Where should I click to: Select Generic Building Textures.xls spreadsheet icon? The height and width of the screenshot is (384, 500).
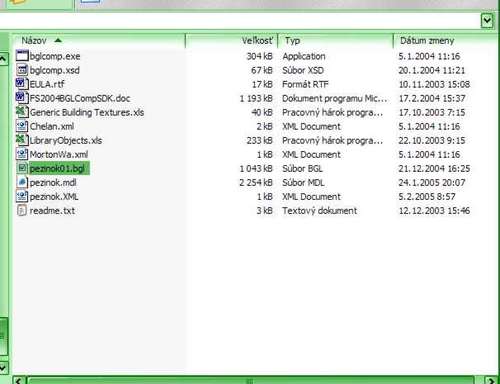[22, 112]
